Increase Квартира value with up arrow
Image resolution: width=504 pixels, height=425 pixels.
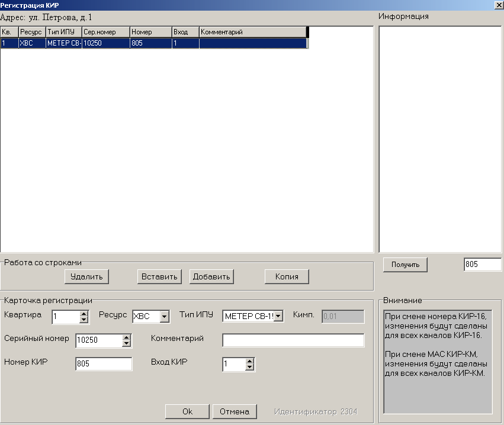(84, 314)
